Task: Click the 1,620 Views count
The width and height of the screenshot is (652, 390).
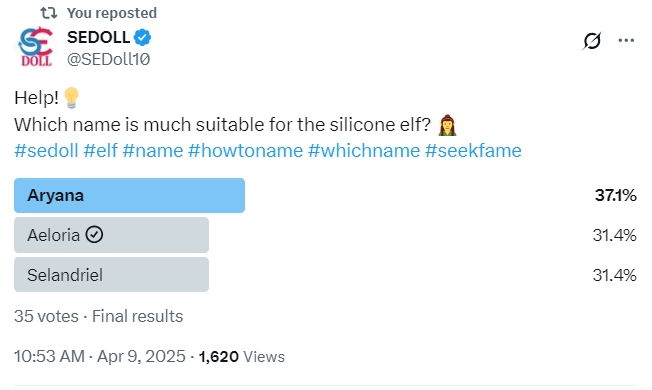Action: [x=242, y=357]
